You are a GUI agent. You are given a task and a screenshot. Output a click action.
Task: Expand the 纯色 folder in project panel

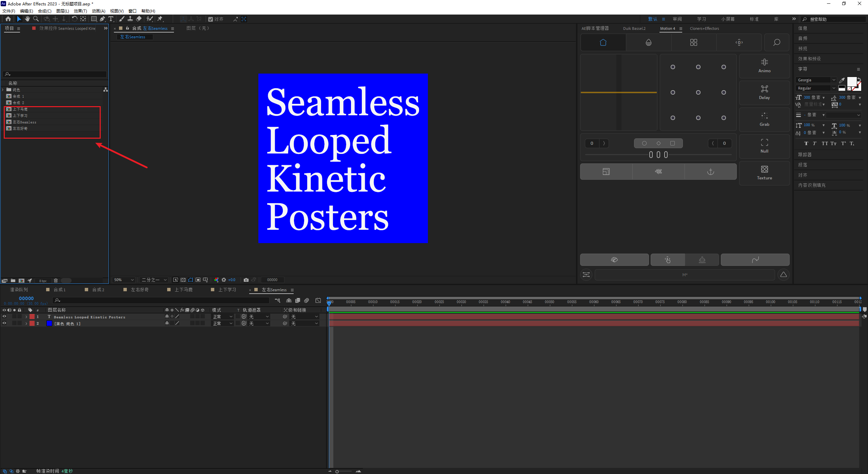tap(3, 90)
